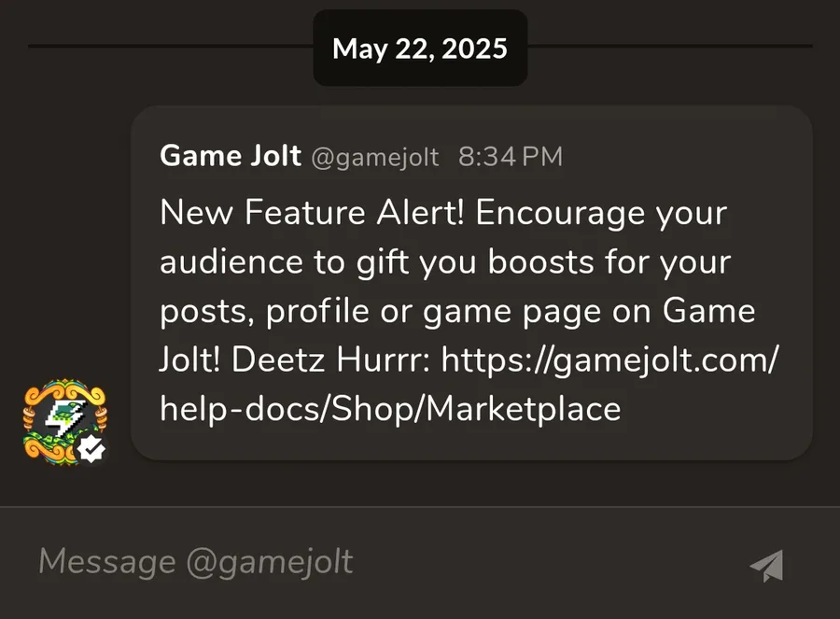
Task: Click the verified checkmark badge on avatar
Action: tap(92, 449)
